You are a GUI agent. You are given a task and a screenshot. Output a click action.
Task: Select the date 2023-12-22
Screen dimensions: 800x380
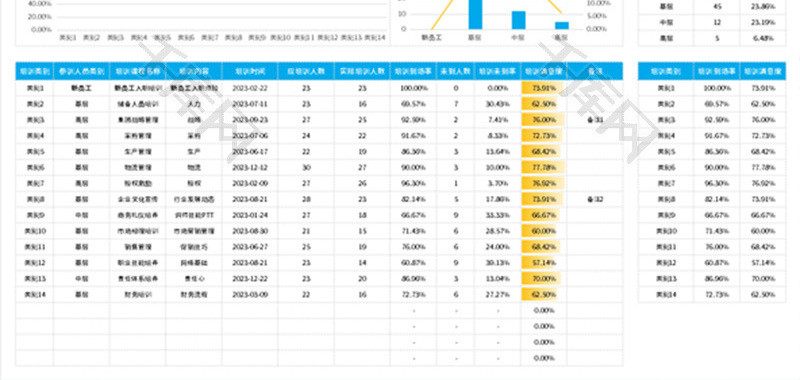249,278
